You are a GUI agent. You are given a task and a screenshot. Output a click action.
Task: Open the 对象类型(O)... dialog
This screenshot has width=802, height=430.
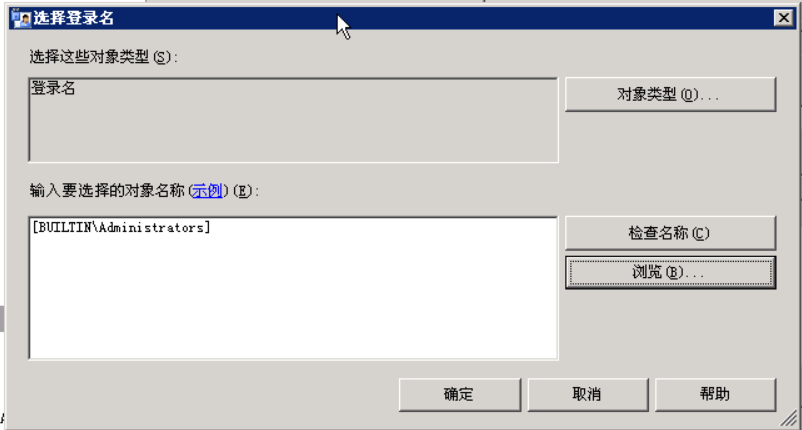coord(671,94)
